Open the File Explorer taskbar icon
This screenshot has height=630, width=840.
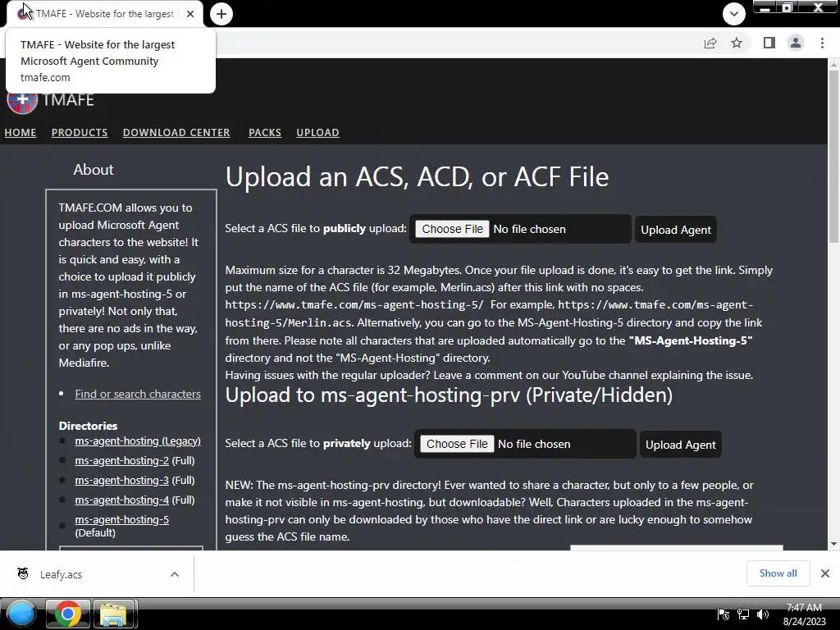pos(113,614)
